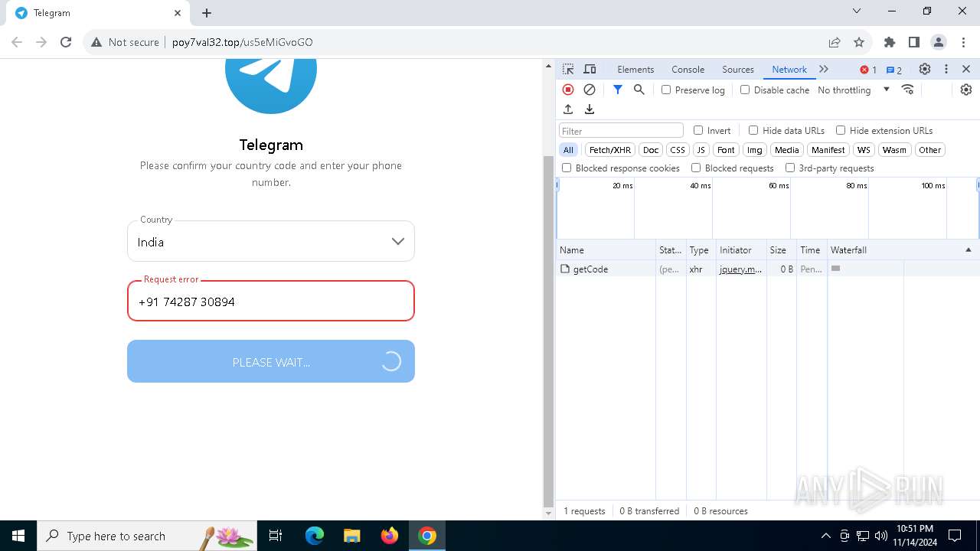Select the inspect element picker icon
The height and width of the screenshot is (551, 980).
click(568, 69)
